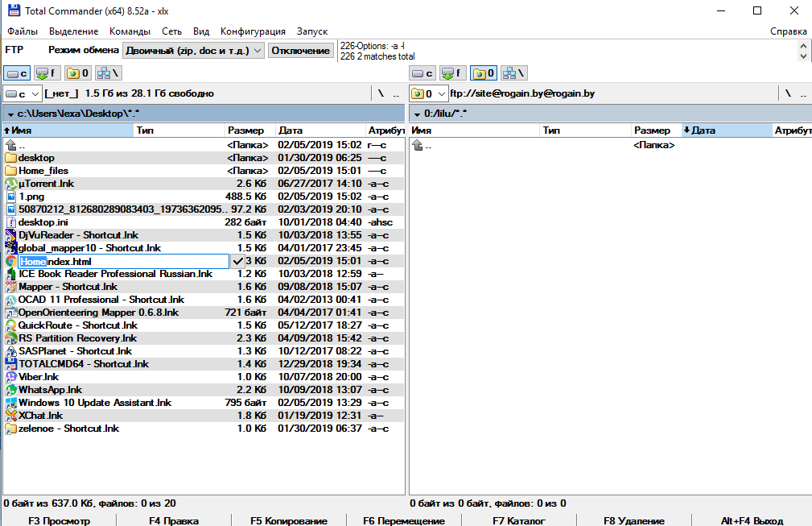The height and width of the screenshot is (526, 812).
Task: Go to root with right panel backslash button
Action: click(x=788, y=93)
